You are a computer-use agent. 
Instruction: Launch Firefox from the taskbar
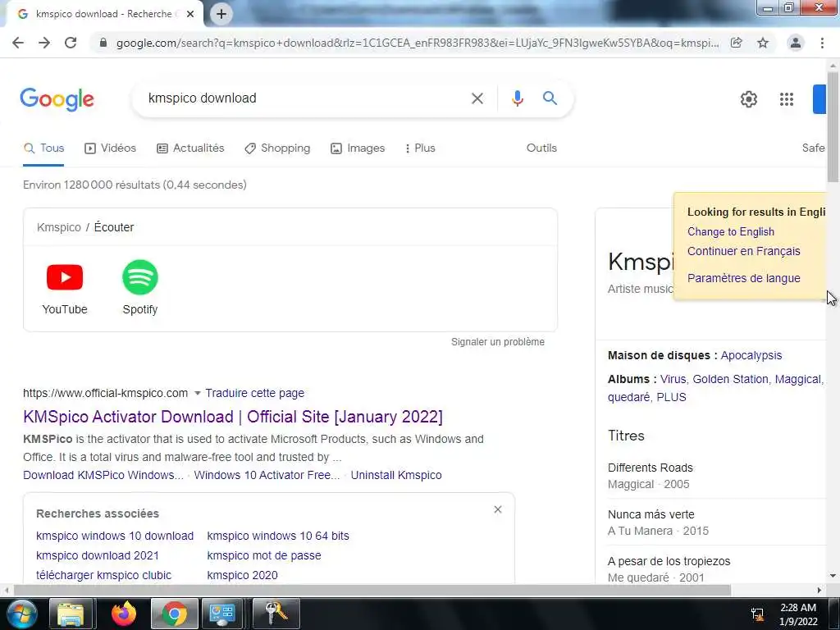tap(124, 614)
